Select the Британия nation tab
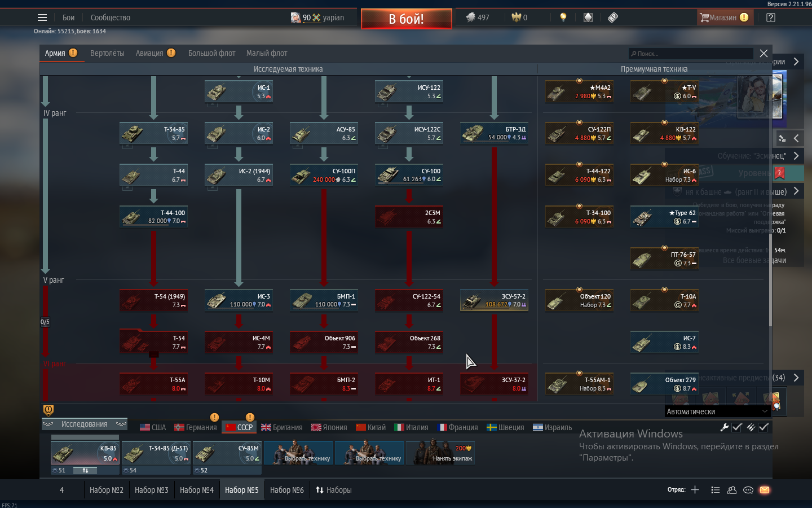The image size is (812, 508). (x=281, y=427)
